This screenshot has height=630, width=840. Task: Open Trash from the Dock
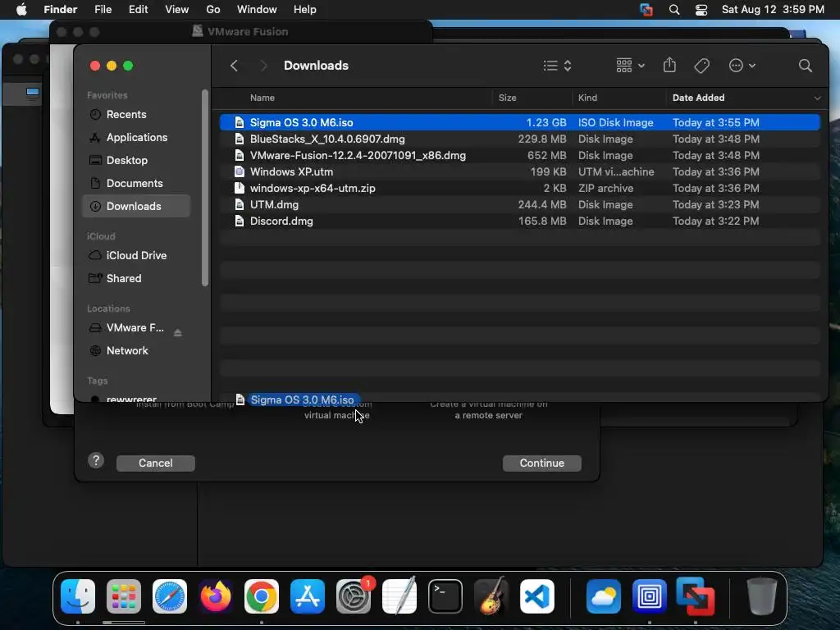pos(761,596)
